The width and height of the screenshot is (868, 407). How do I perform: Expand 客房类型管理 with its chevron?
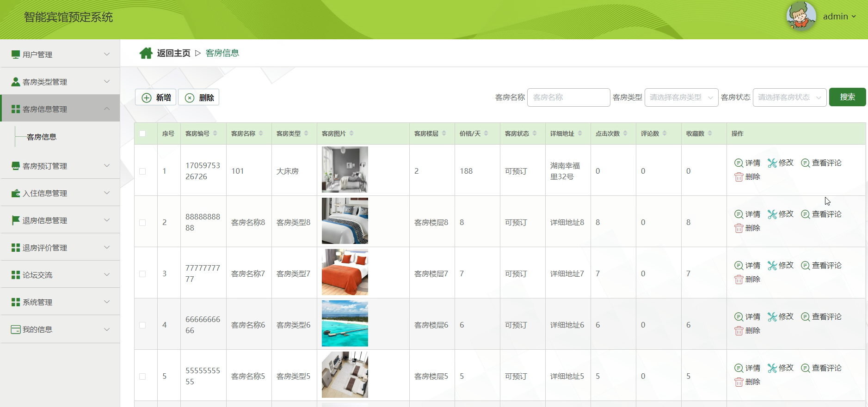click(x=107, y=81)
